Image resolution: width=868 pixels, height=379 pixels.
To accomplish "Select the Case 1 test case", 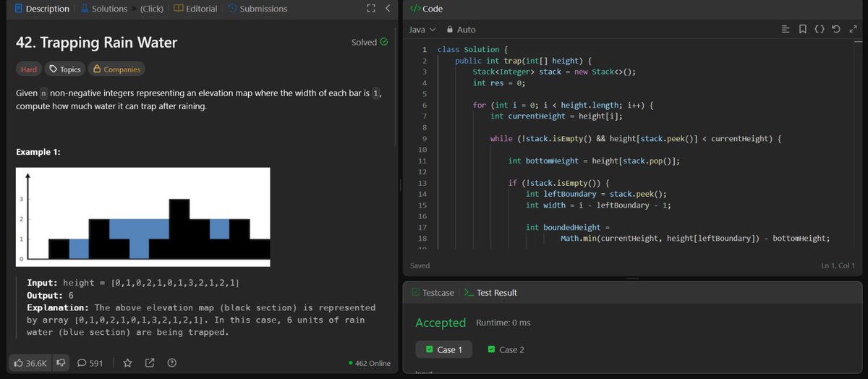I will (444, 349).
